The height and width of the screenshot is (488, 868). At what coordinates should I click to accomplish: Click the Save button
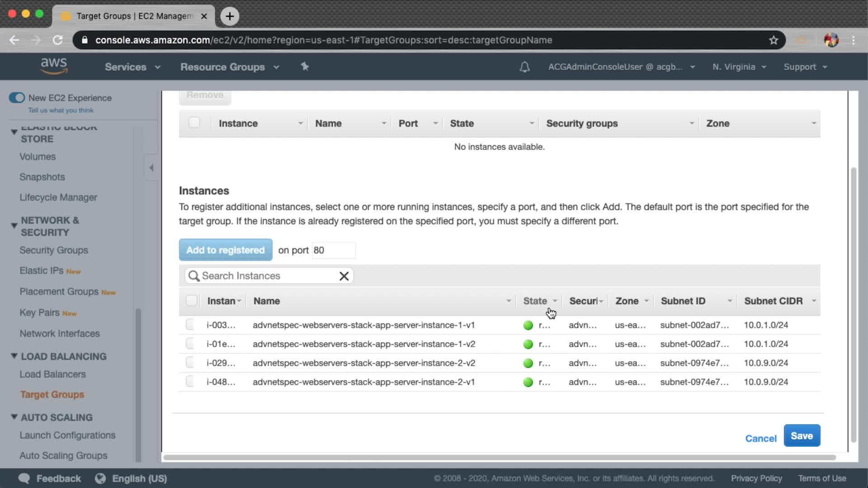click(x=802, y=436)
